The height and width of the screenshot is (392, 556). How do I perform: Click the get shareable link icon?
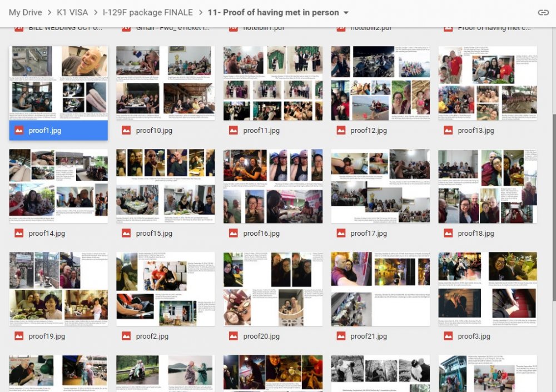click(x=543, y=13)
